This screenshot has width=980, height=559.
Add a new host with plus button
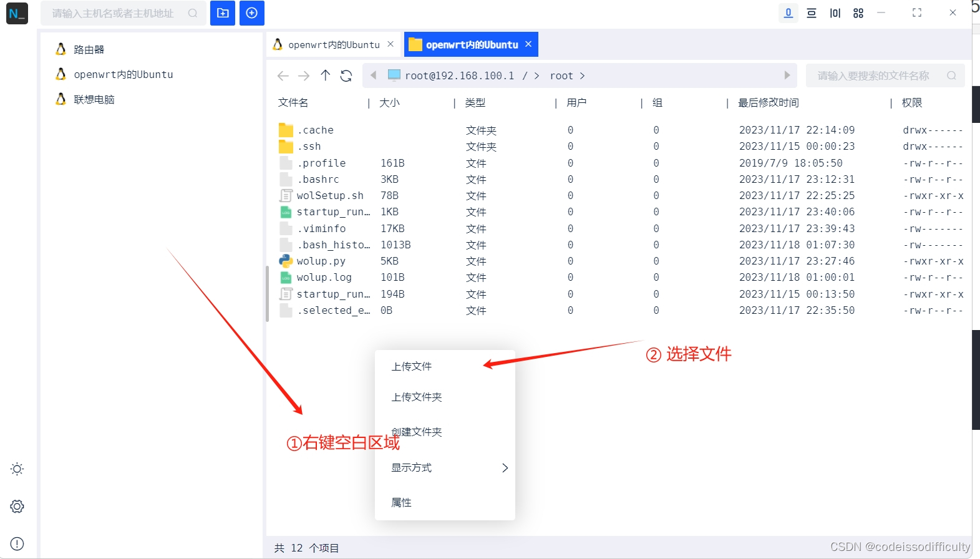tap(252, 13)
